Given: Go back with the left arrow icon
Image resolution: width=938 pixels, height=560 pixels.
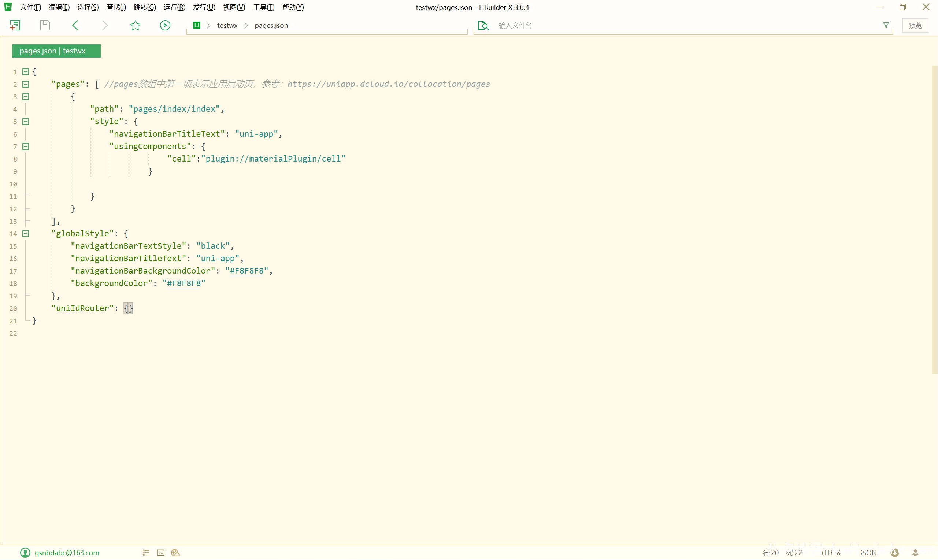Looking at the screenshot, I should (x=75, y=25).
